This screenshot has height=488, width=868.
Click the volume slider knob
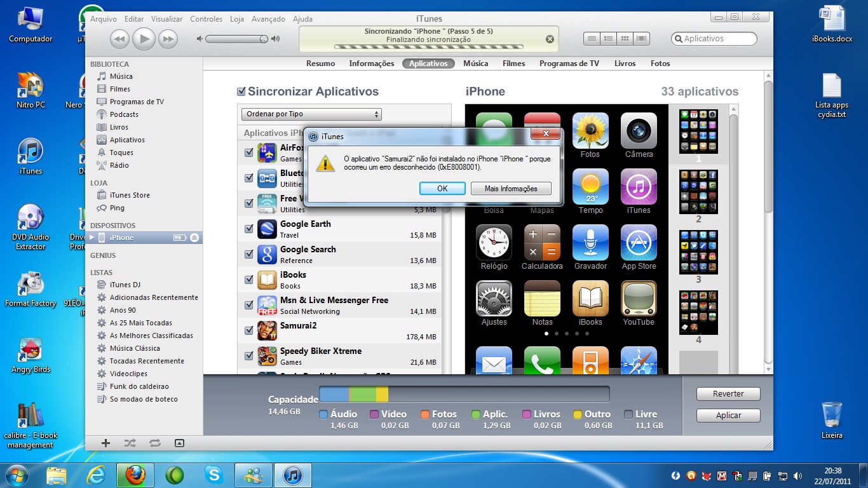264,39
